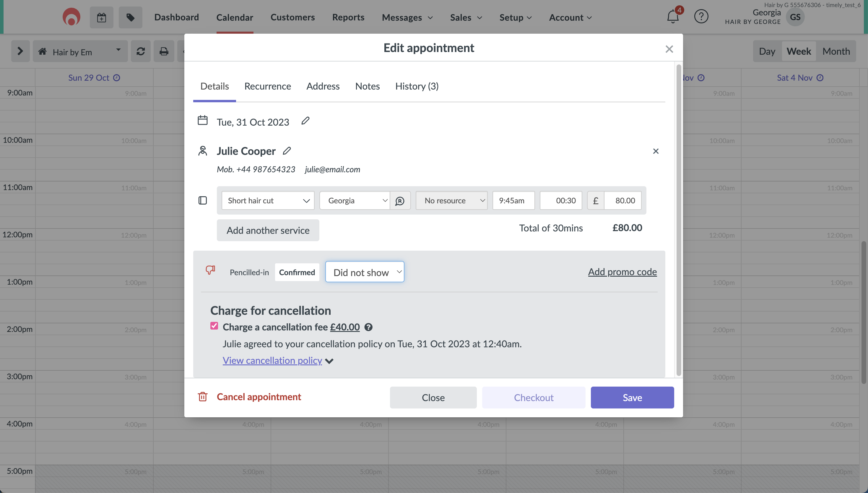The image size is (868, 493).
Task: Click the Add promo code link
Action: (x=622, y=272)
